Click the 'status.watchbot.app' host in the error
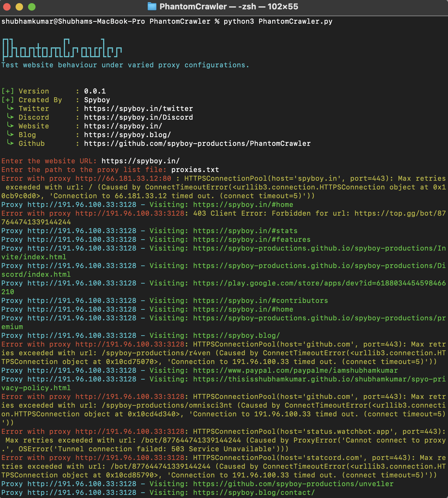This screenshot has width=448, height=498. 348,432
